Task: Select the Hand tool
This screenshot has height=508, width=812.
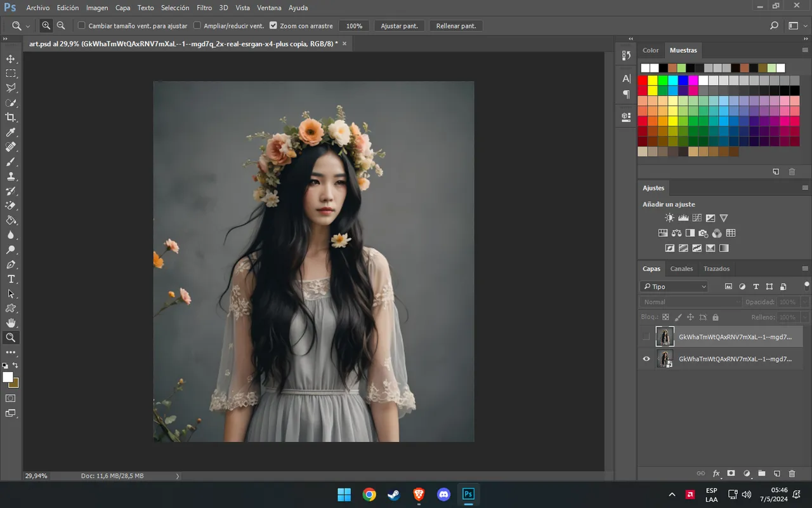Action: [x=11, y=323]
